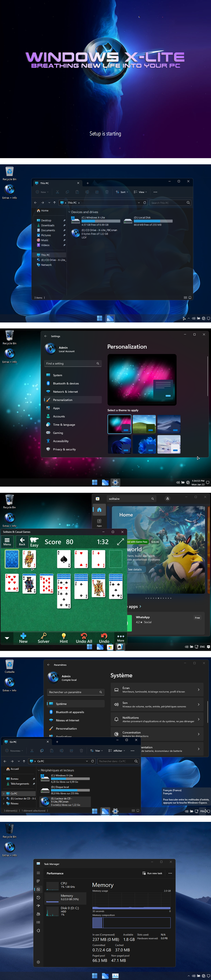This screenshot has height=980, width=211.
Task: Click the Hint lightbulb in Solitaire
Action: pyautogui.click(x=64, y=638)
